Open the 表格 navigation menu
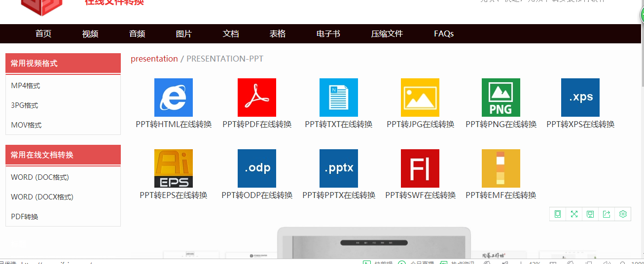This screenshot has width=644, height=264. click(x=278, y=33)
